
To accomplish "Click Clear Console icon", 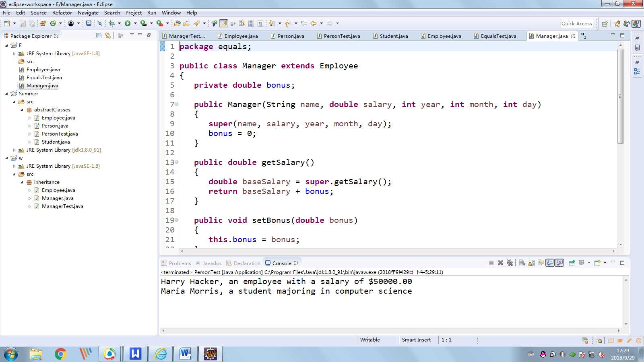I will (x=522, y=263).
